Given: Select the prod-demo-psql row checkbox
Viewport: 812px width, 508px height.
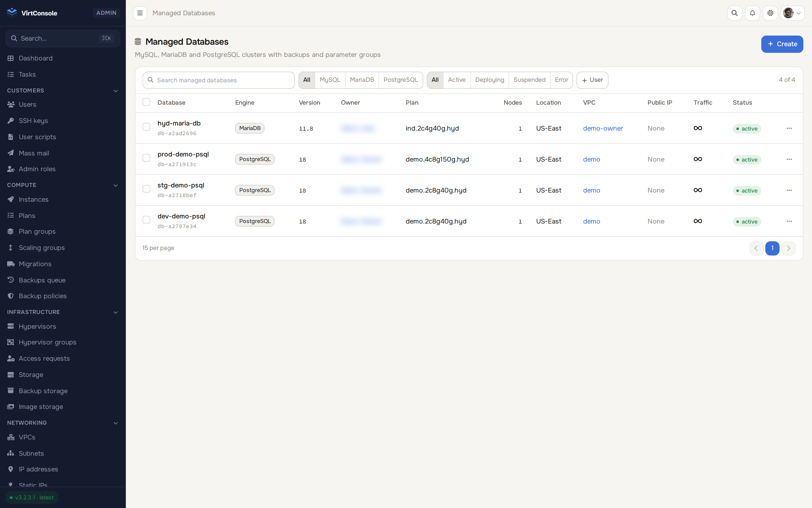Looking at the screenshot, I should [146, 157].
